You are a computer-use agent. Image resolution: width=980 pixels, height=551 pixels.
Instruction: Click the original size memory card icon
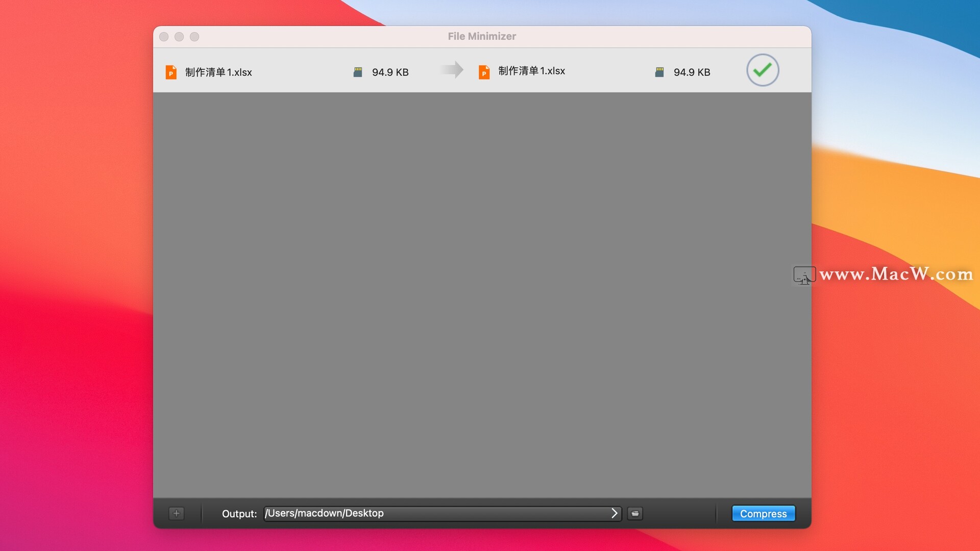[358, 72]
